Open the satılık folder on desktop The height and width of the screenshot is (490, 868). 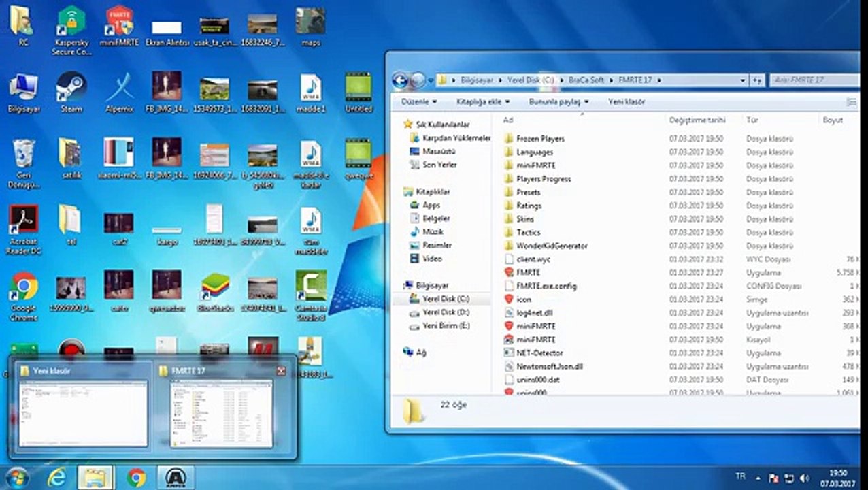coord(71,159)
